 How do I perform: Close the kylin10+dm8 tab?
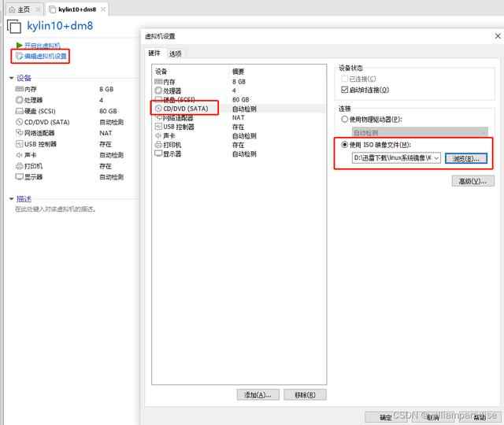pos(103,9)
